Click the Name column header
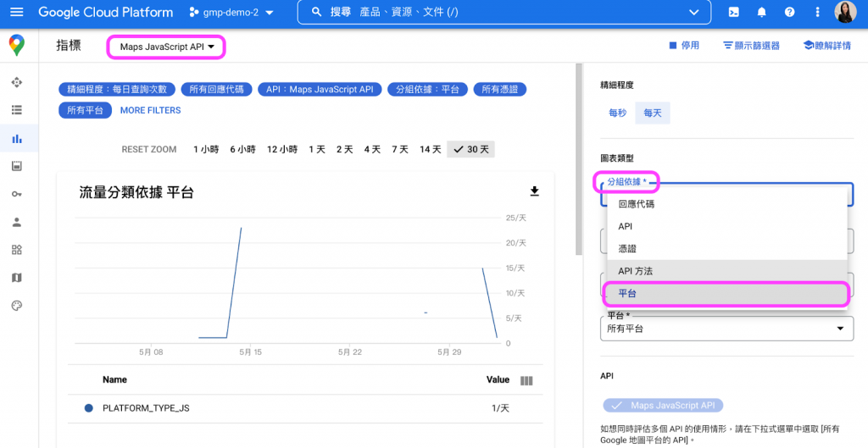 pos(114,380)
